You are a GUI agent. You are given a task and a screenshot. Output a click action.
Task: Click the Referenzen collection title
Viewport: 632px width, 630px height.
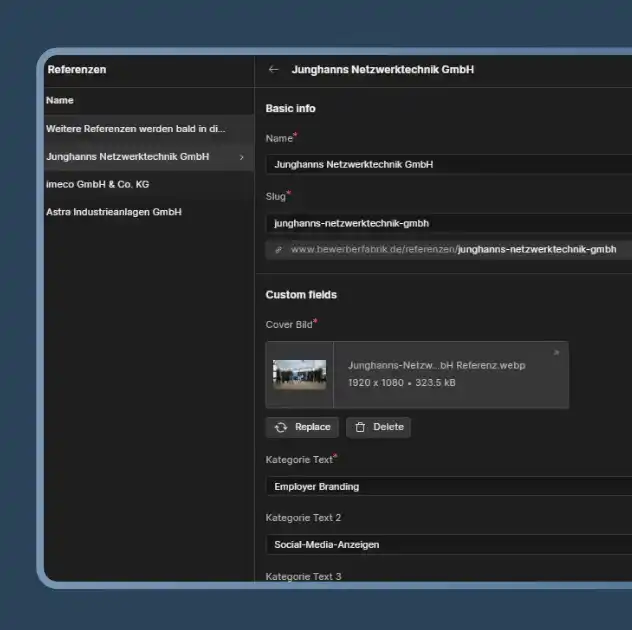[x=77, y=70]
